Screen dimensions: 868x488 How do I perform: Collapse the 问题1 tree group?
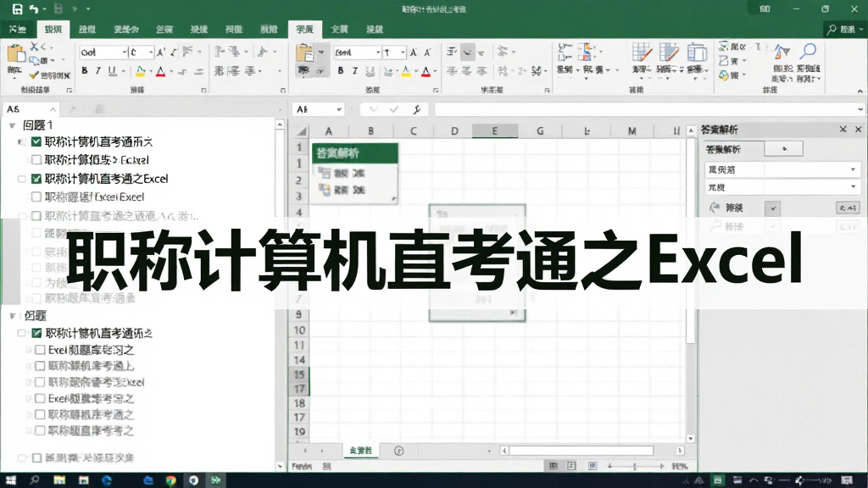[x=12, y=125]
